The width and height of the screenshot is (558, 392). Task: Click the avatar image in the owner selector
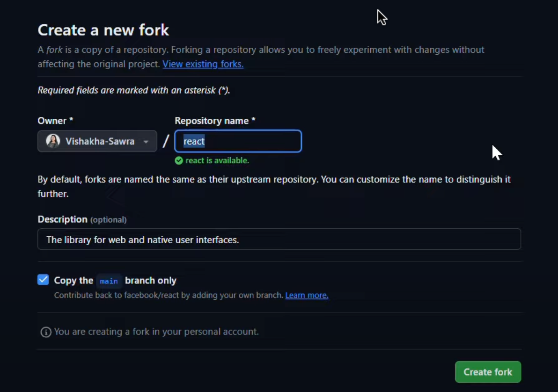[x=53, y=141]
